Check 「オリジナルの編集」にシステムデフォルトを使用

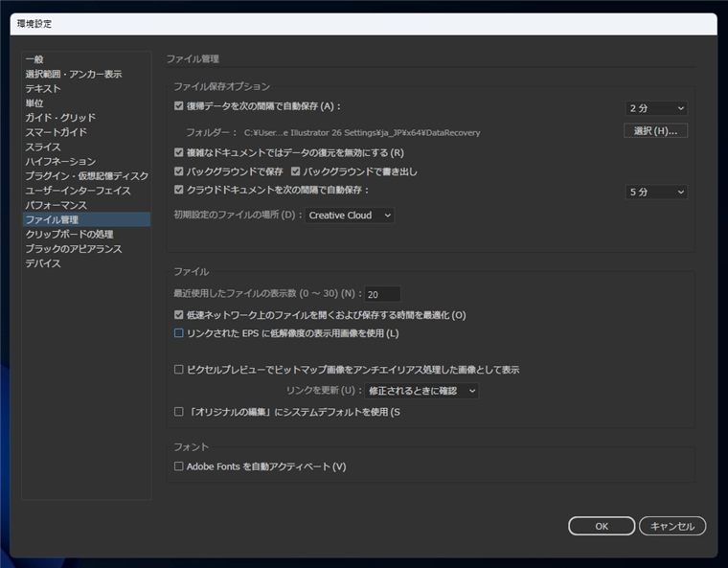[179, 412]
